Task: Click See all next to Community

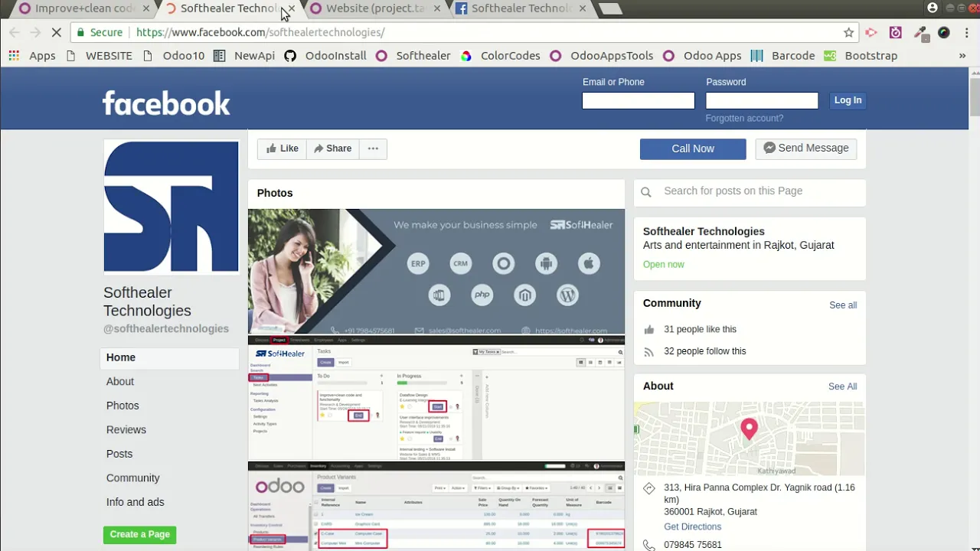Action: pyautogui.click(x=843, y=305)
